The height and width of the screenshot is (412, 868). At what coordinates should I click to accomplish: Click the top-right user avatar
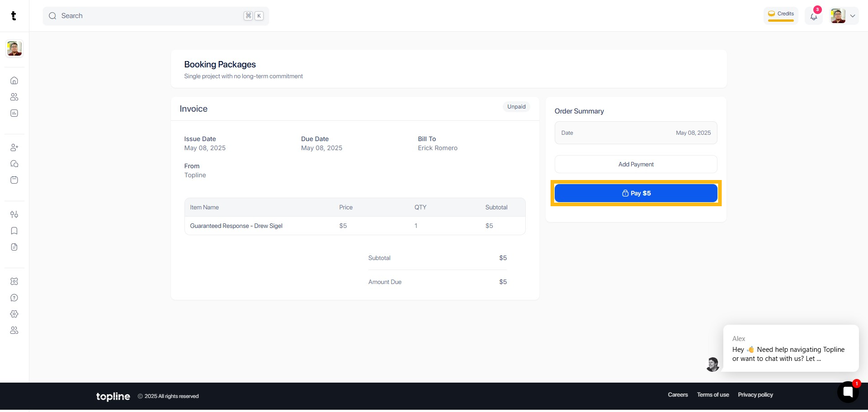pos(838,16)
